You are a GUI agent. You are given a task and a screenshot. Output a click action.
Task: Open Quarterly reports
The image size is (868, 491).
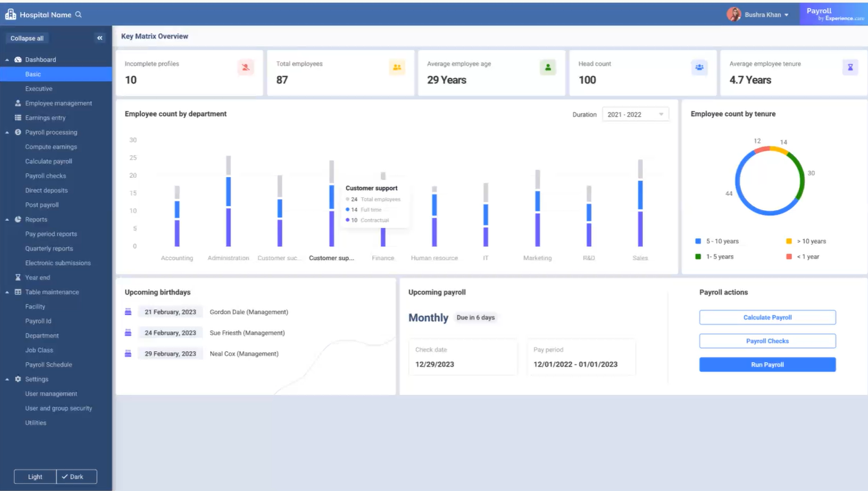click(49, 249)
